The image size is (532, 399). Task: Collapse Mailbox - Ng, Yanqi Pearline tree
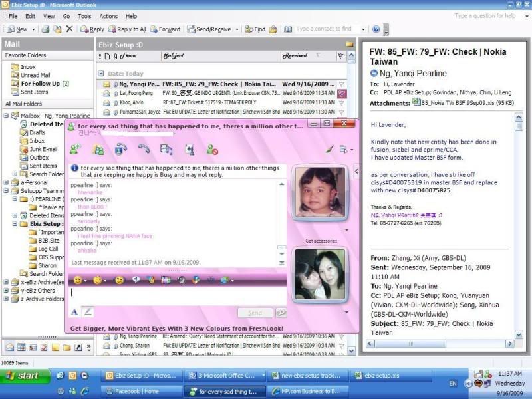(6, 116)
